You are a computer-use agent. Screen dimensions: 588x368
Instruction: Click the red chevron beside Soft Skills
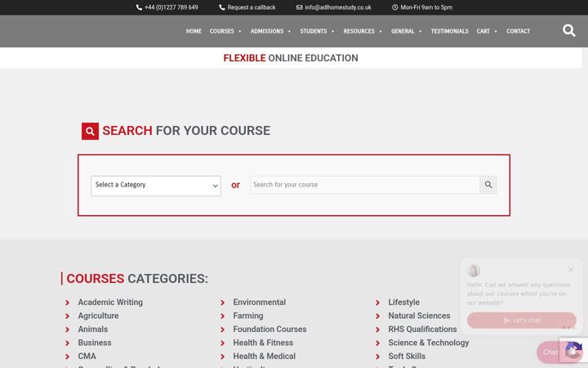[378, 357]
